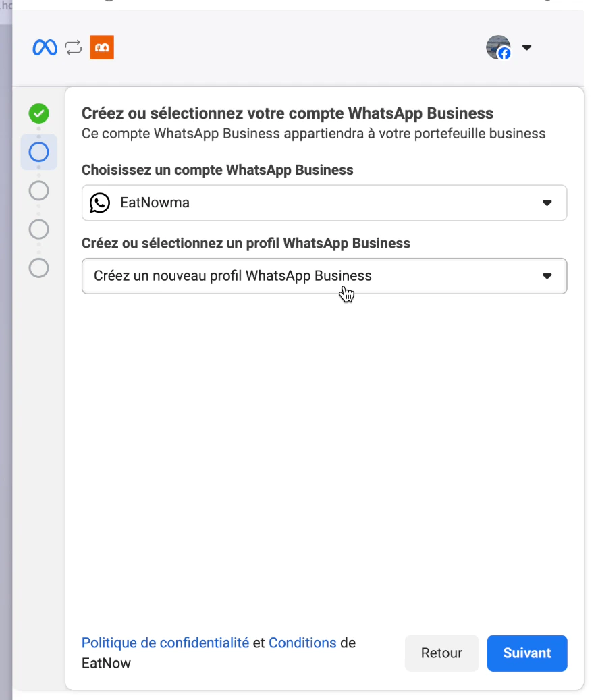Open the Conditions link
The width and height of the screenshot is (598, 700).
coord(302,643)
